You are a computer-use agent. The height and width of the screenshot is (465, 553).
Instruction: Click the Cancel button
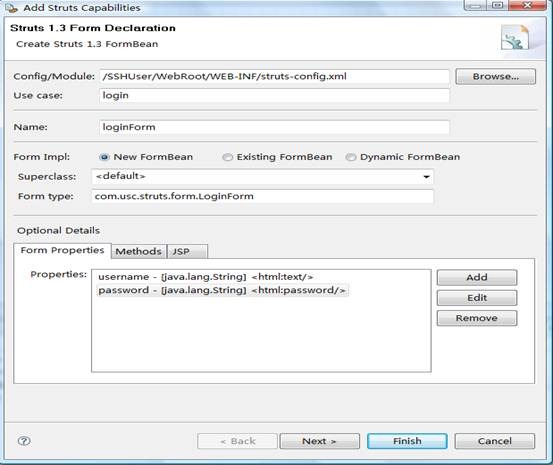[x=495, y=441]
